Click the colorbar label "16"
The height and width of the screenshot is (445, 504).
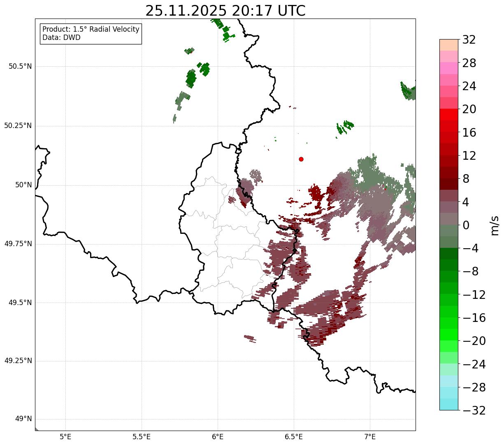pos(469,133)
